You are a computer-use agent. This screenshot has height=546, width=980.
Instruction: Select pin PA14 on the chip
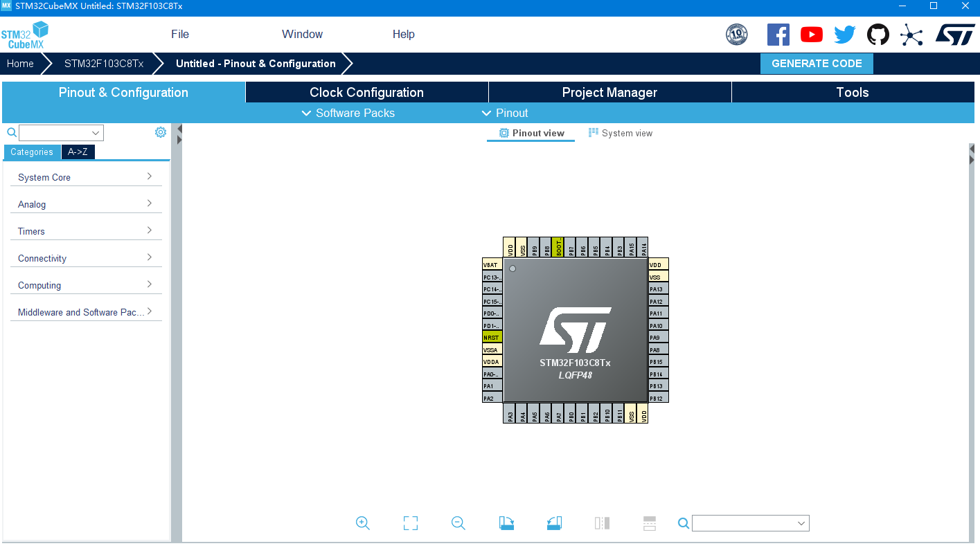point(643,247)
